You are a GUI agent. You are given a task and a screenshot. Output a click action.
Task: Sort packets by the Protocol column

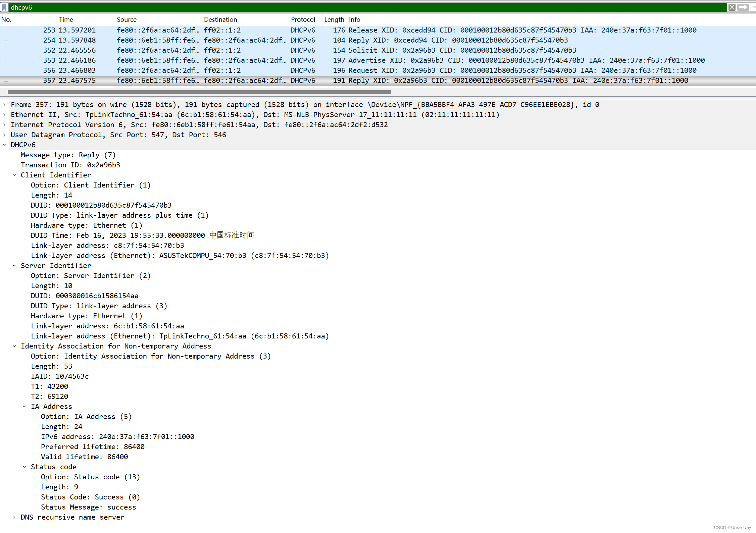pos(303,19)
